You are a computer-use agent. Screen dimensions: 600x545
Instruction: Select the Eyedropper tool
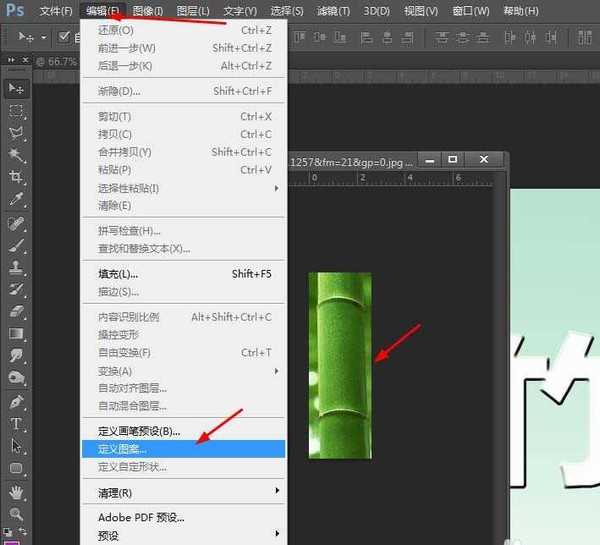click(x=17, y=200)
